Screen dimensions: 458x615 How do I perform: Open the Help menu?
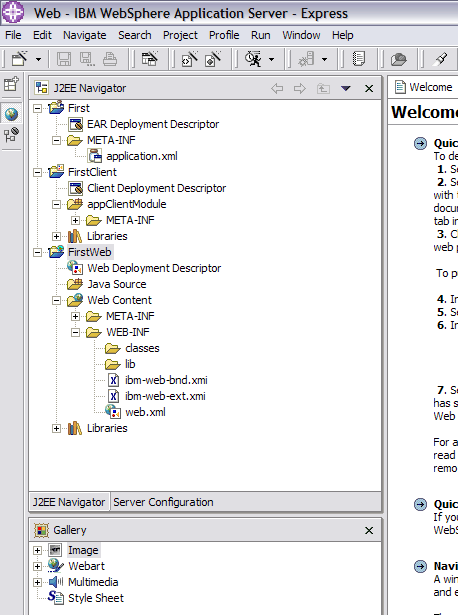click(343, 35)
